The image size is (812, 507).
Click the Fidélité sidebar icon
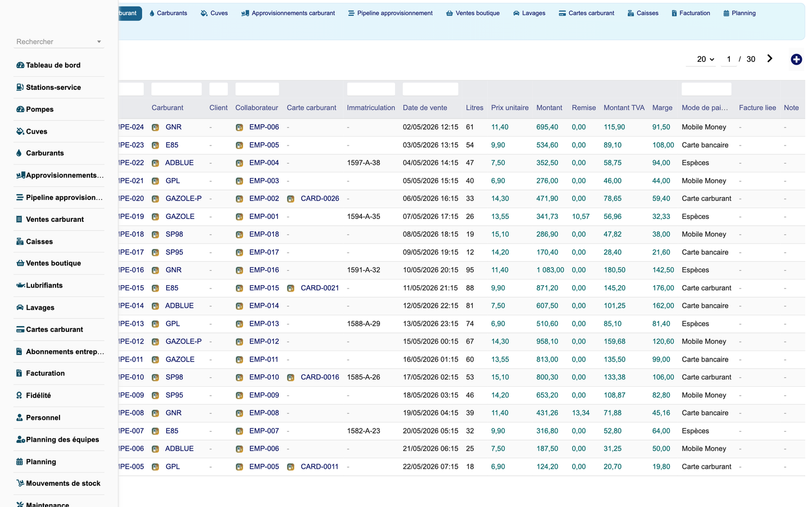pos(19,395)
